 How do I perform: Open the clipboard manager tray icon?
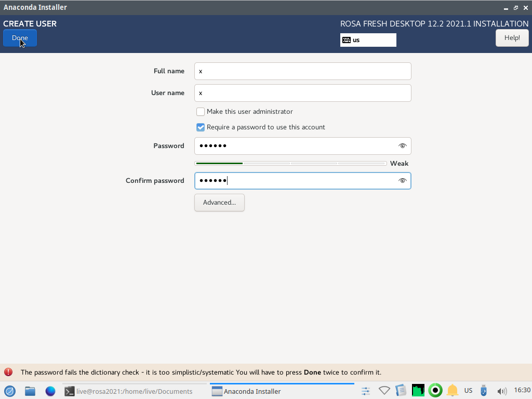[401, 391]
